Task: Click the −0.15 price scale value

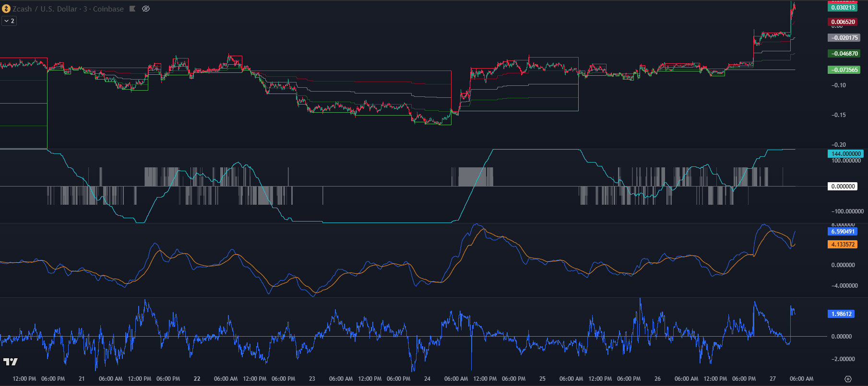Action: pos(839,115)
